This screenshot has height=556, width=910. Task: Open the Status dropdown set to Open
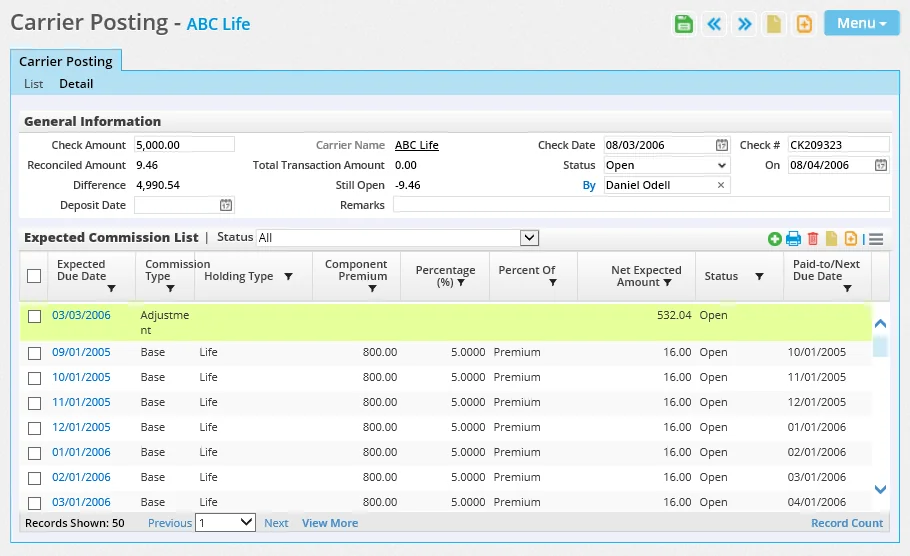(x=666, y=165)
